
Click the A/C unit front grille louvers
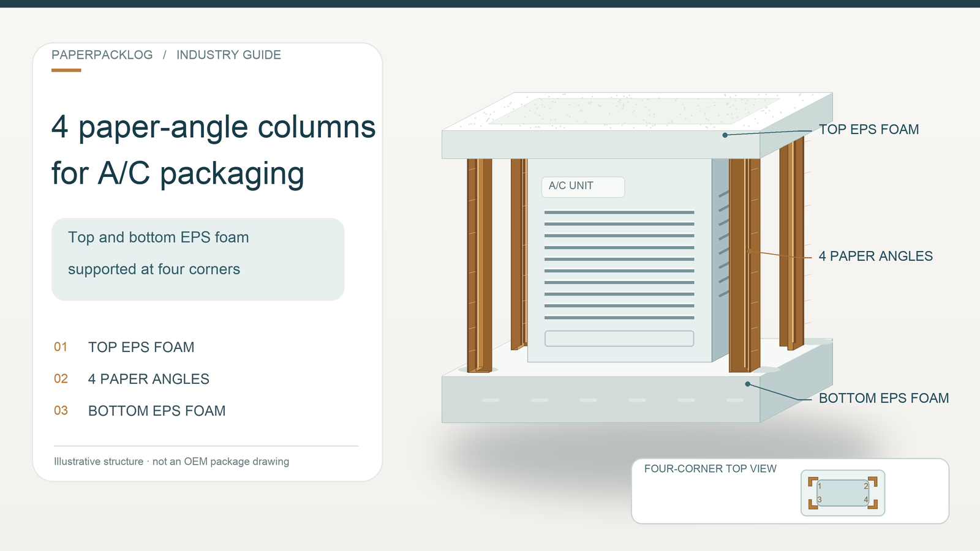[619, 265]
